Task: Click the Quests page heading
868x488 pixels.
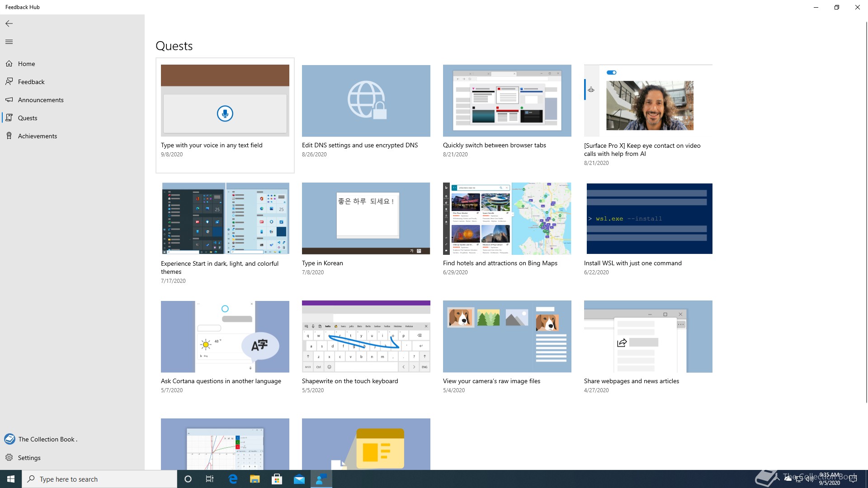Action: pos(174,46)
